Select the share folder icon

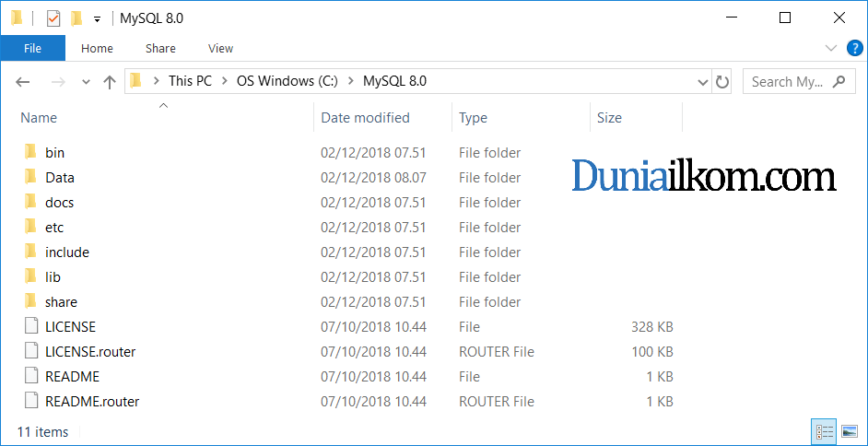[30, 301]
